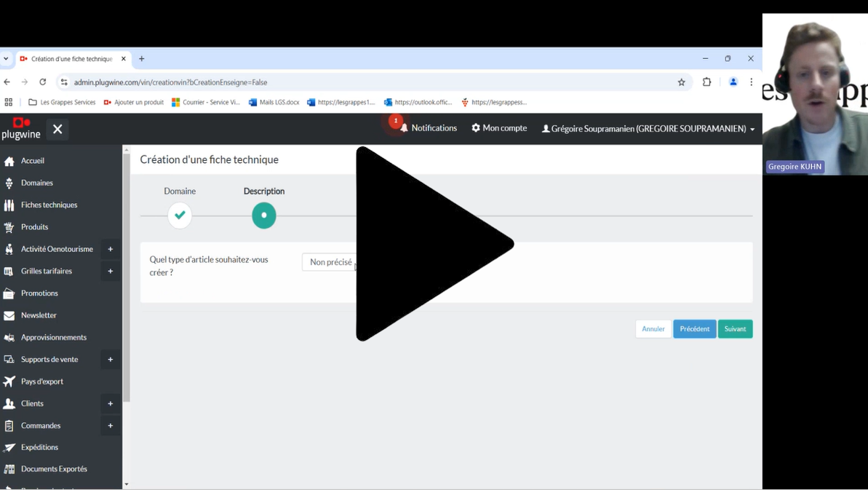
Task: Click the Précédent button
Action: pyautogui.click(x=694, y=329)
